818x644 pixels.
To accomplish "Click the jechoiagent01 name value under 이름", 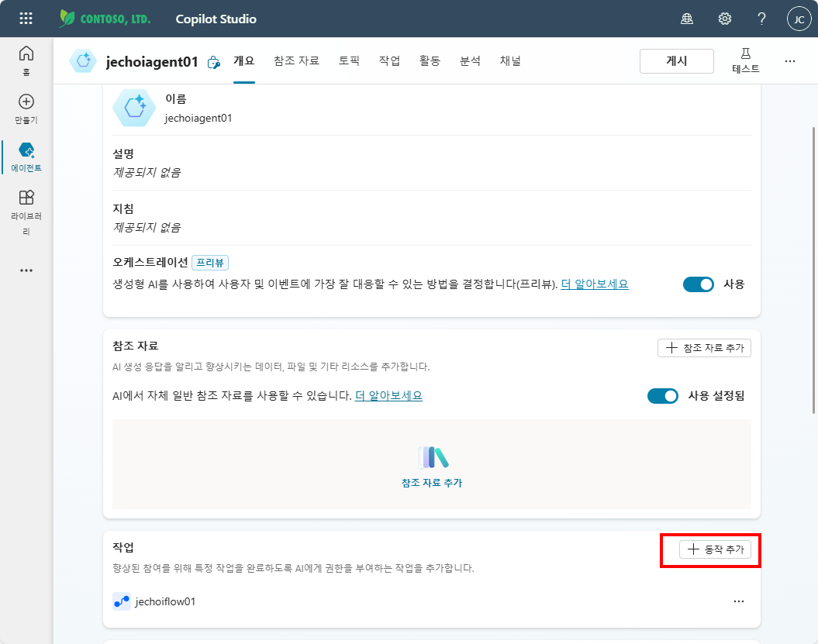I will [198, 119].
